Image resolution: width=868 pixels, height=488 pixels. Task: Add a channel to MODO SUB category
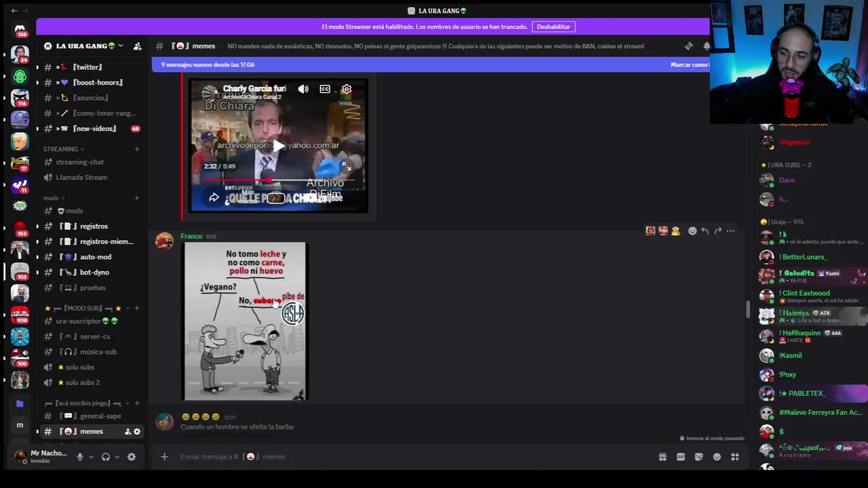[137, 308]
